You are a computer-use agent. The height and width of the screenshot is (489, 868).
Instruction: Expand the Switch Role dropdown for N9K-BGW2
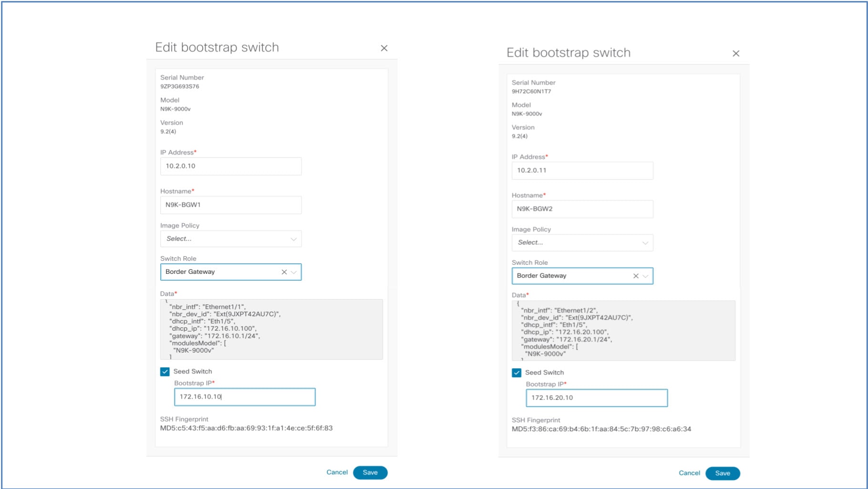646,276
